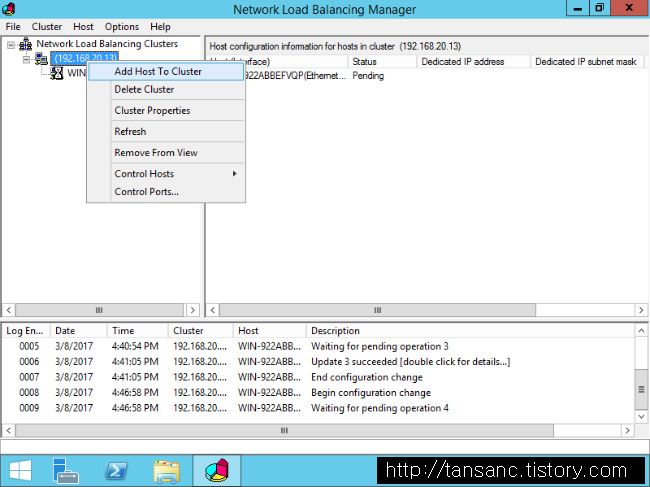
Task: Open the Host menu
Action: [x=83, y=27]
